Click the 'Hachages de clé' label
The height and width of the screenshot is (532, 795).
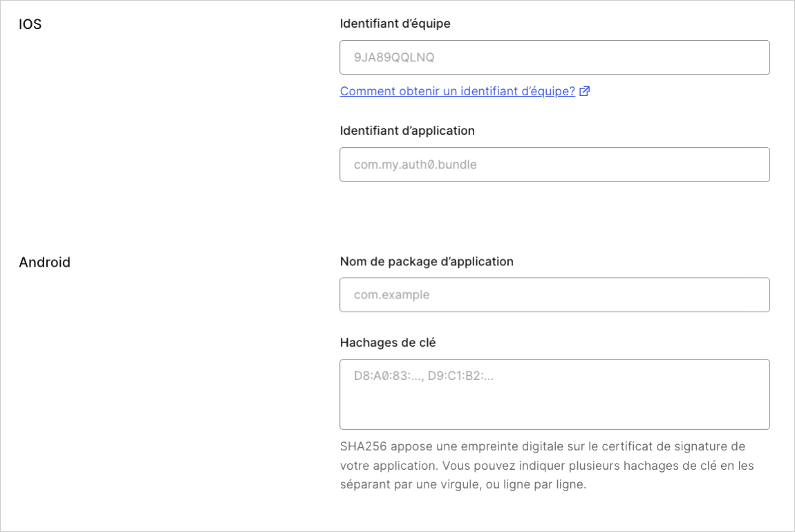click(388, 343)
